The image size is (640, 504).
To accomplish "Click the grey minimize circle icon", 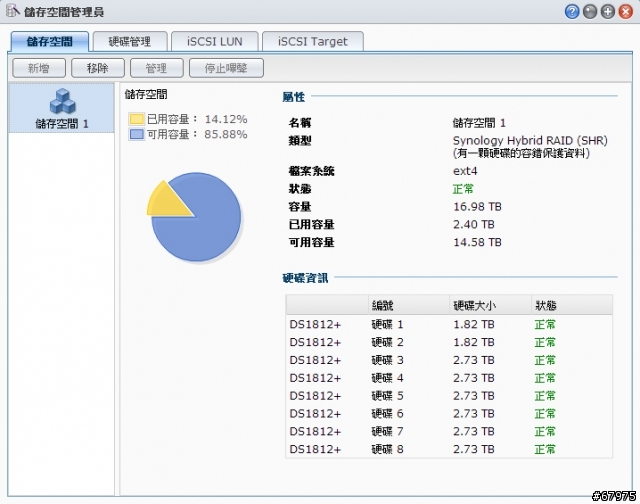I will pyautogui.click(x=590, y=12).
